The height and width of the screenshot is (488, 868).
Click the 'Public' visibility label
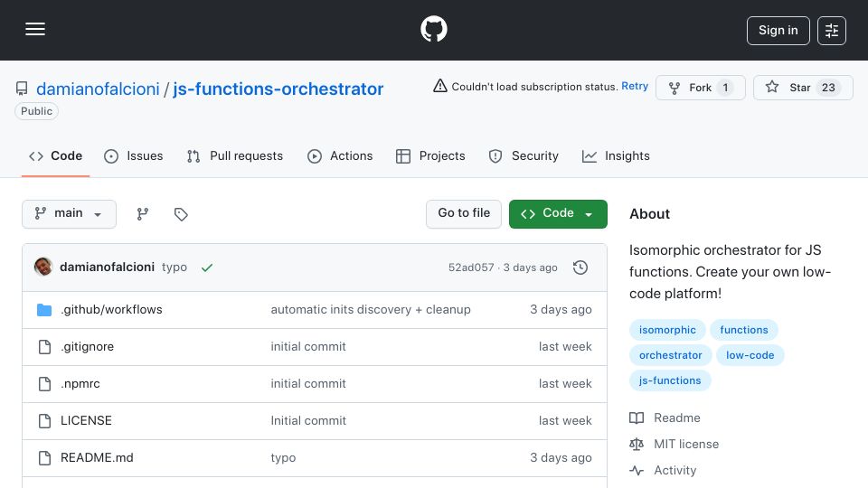(36, 111)
